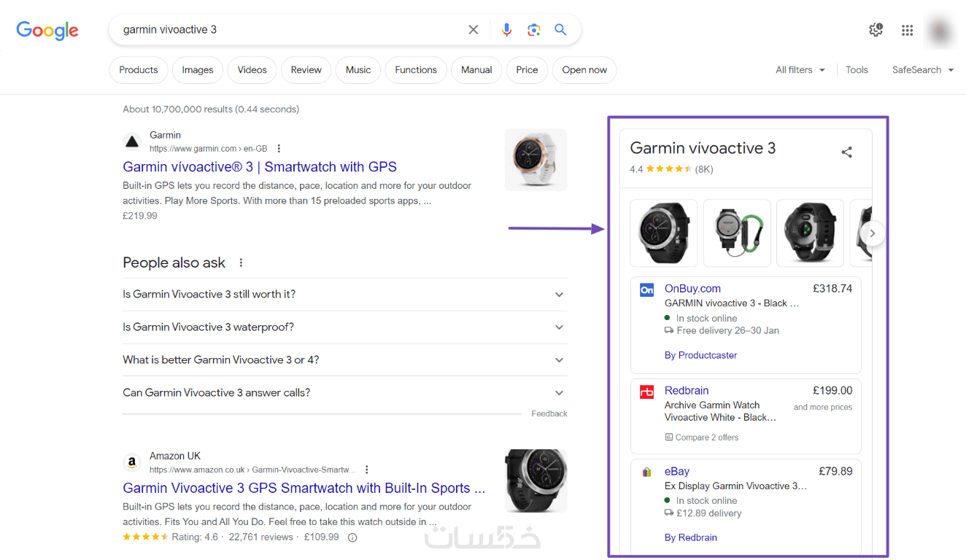
Task: Open People also ask options menu
Action: pyautogui.click(x=241, y=263)
